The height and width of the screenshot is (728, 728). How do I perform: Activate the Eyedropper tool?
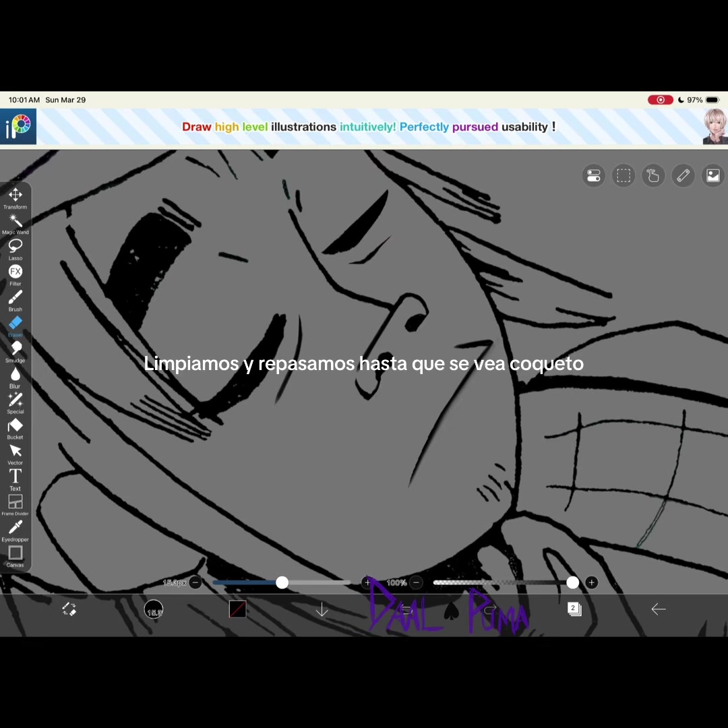tap(16, 531)
